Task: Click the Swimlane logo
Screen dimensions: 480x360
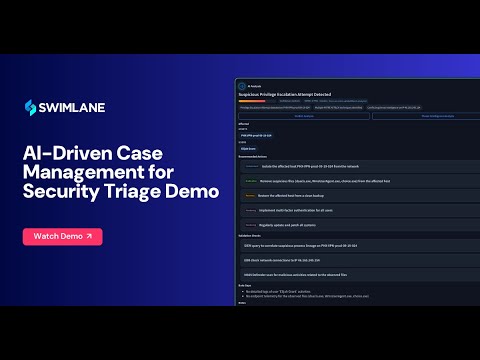Action: pos(65,108)
